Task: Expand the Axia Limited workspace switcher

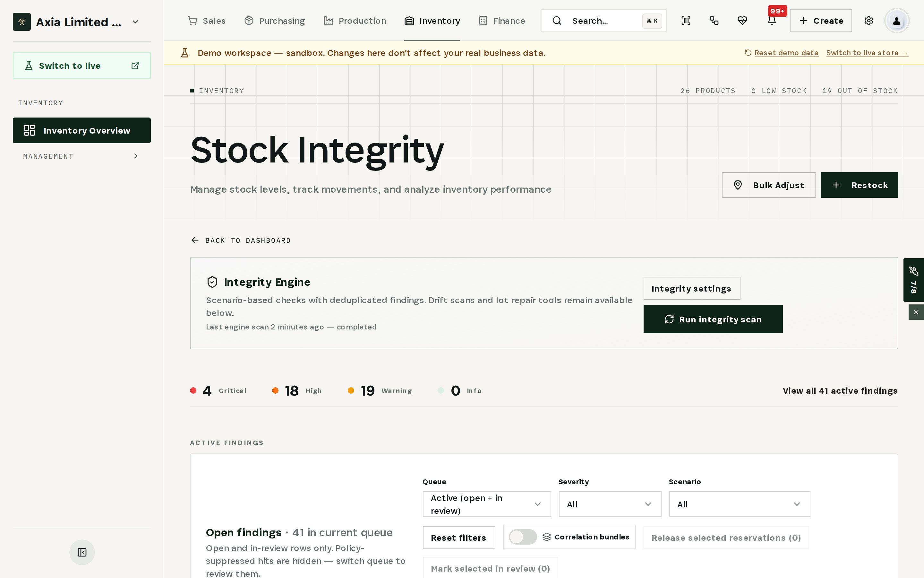Action: point(135,22)
